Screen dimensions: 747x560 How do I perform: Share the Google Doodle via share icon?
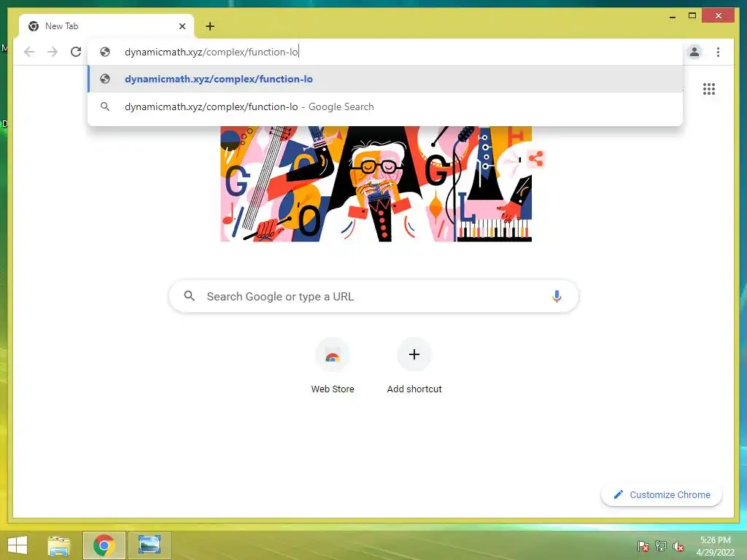click(536, 159)
